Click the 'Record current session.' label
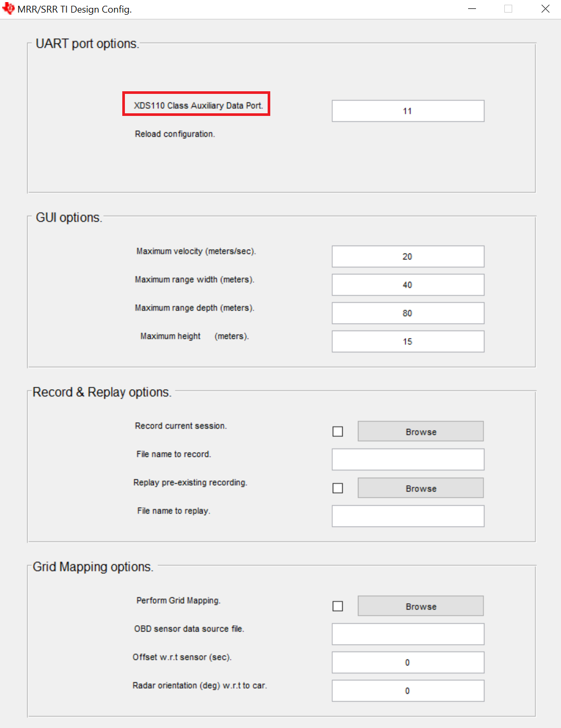The height and width of the screenshot is (728, 561). 181,426
